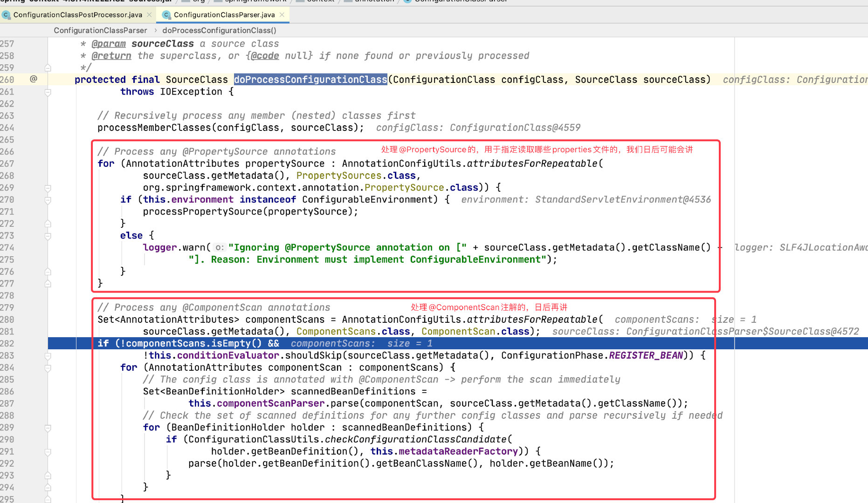This screenshot has height=503, width=868.
Task: Toggle the fold marker at line 276
Action: 48,272
